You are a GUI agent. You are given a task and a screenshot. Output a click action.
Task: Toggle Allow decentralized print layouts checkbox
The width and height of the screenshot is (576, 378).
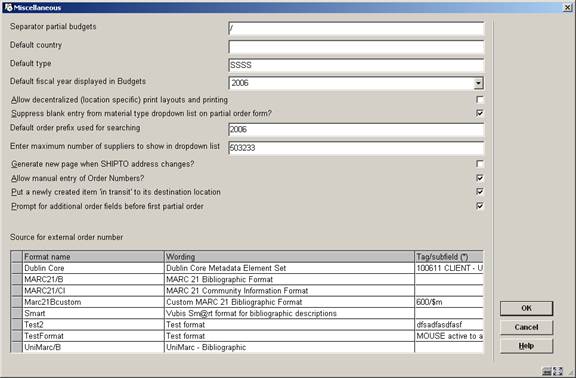[479, 100]
